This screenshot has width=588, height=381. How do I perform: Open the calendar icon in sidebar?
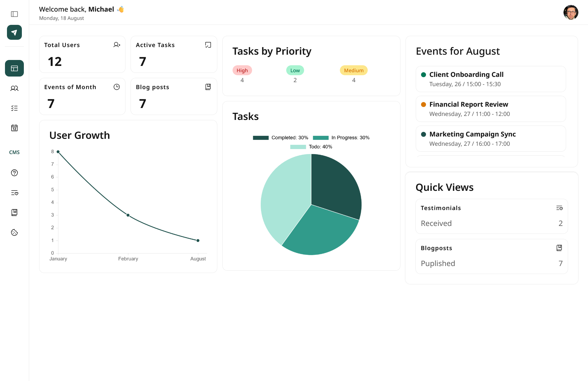14,128
